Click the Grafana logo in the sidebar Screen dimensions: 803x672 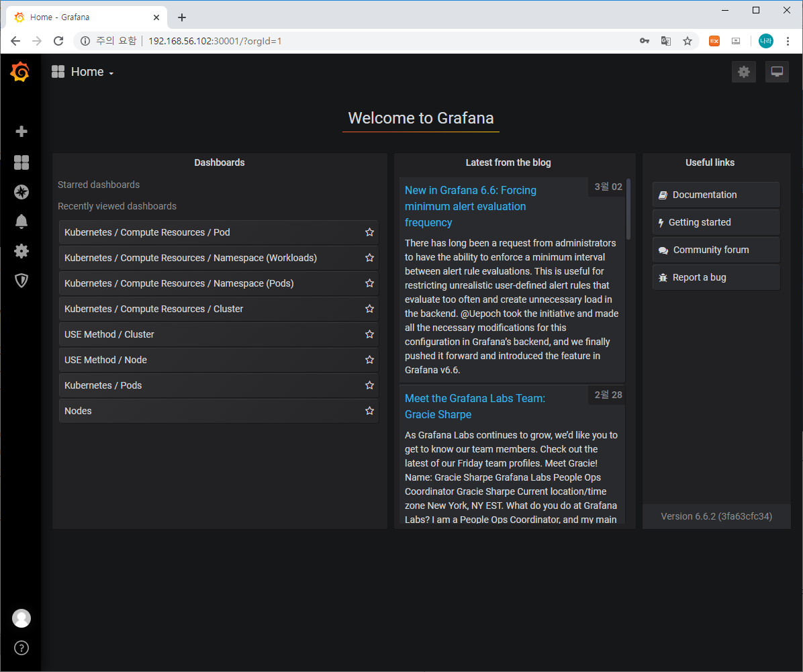pyautogui.click(x=20, y=72)
